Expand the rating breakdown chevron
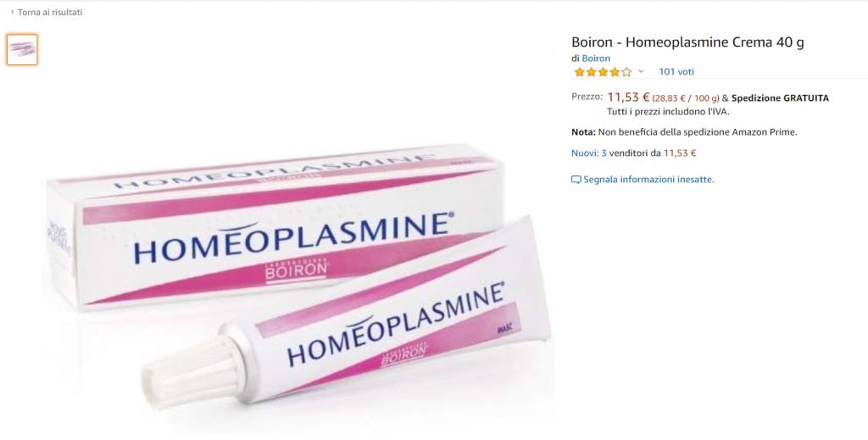Image resolution: width=868 pixels, height=440 pixels. pos(641,71)
